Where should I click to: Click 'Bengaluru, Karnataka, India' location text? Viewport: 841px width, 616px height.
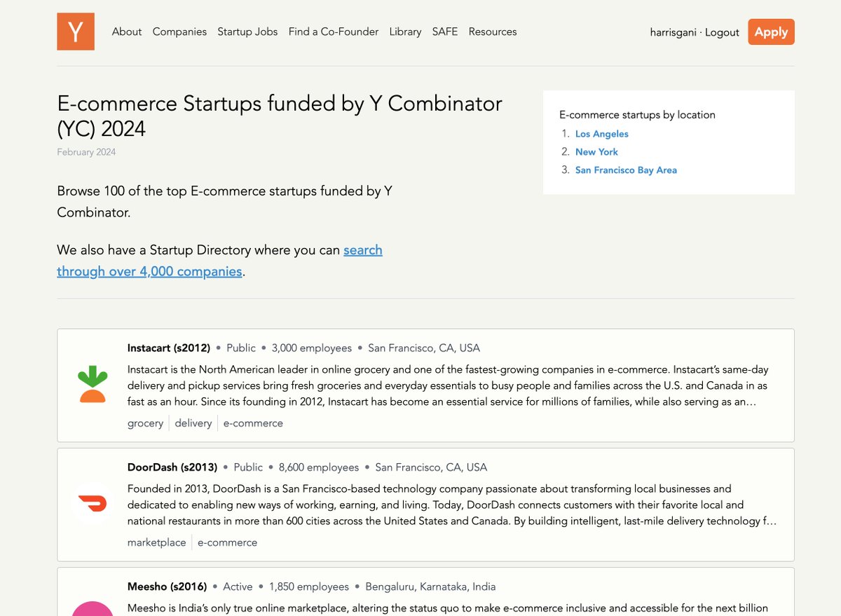point(430,587)
